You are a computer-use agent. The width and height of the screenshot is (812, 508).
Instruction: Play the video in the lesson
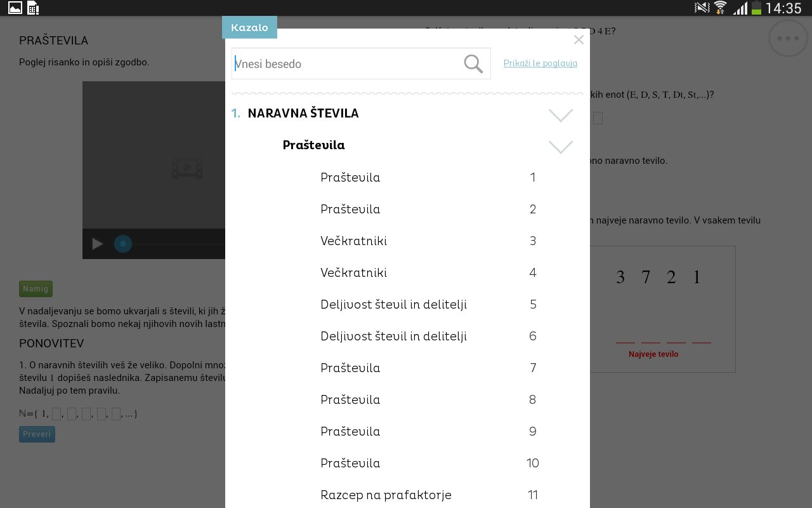(x=97, y=244)
